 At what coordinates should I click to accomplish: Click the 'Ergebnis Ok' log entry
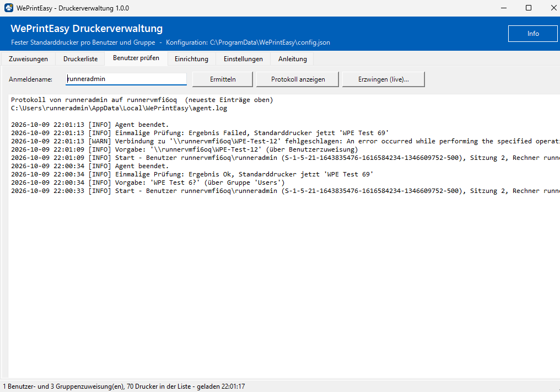point(192,174)
